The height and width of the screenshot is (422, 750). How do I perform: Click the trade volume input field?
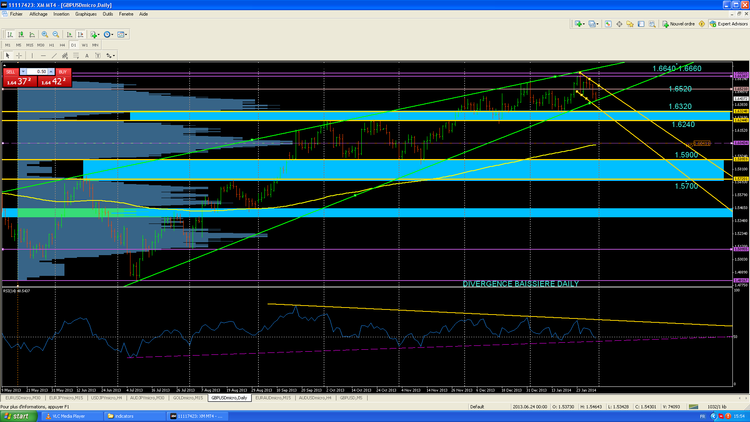(41, 73)
